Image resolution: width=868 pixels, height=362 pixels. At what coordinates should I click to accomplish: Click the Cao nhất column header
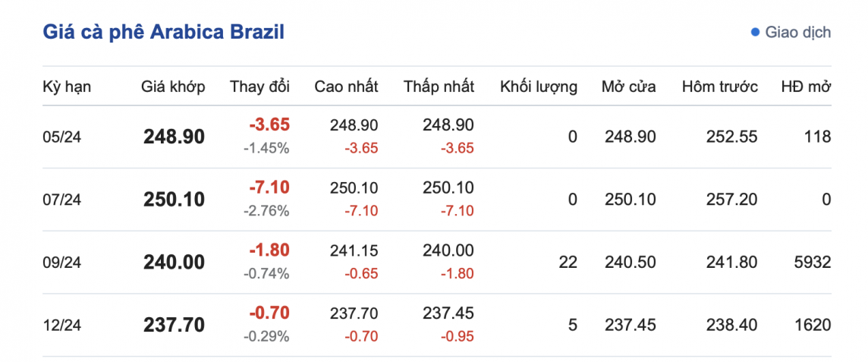tap(346, 87)
